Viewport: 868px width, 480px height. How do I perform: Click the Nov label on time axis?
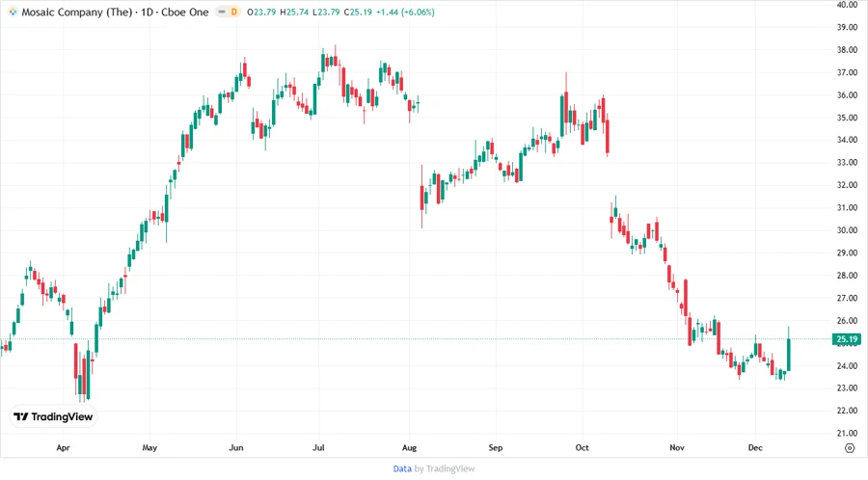click(677, 447)
